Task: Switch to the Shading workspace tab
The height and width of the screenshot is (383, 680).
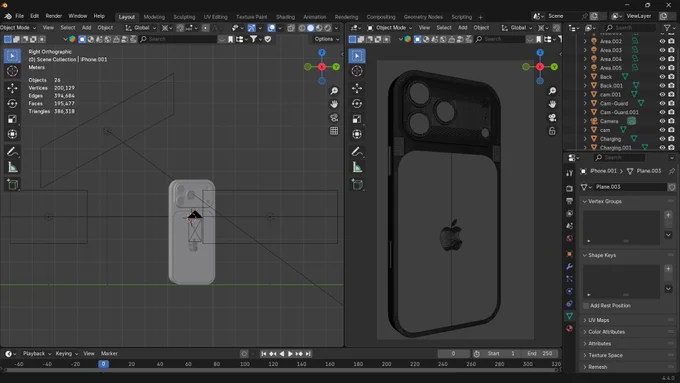Action: click(x=285, y=17)
